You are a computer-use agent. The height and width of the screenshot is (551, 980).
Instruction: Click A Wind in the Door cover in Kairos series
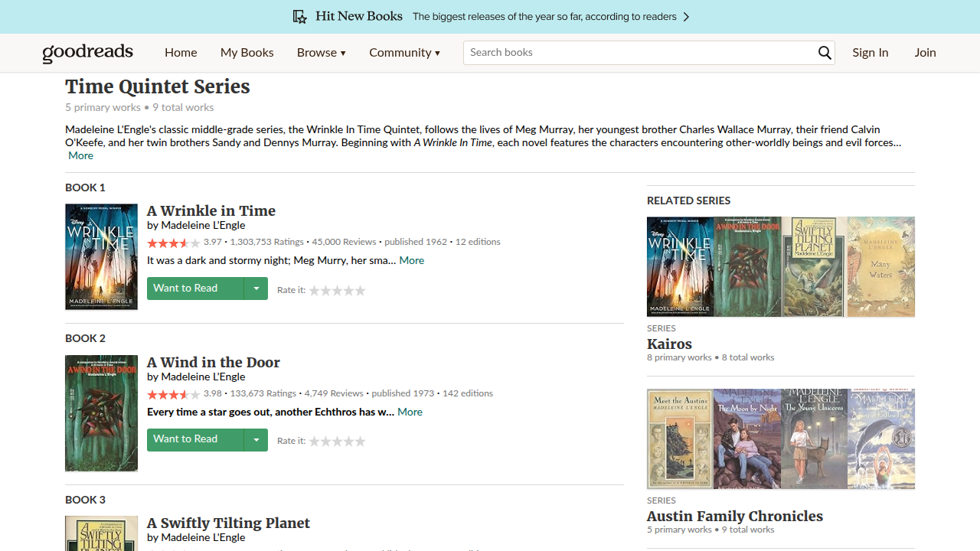[747, 266]
